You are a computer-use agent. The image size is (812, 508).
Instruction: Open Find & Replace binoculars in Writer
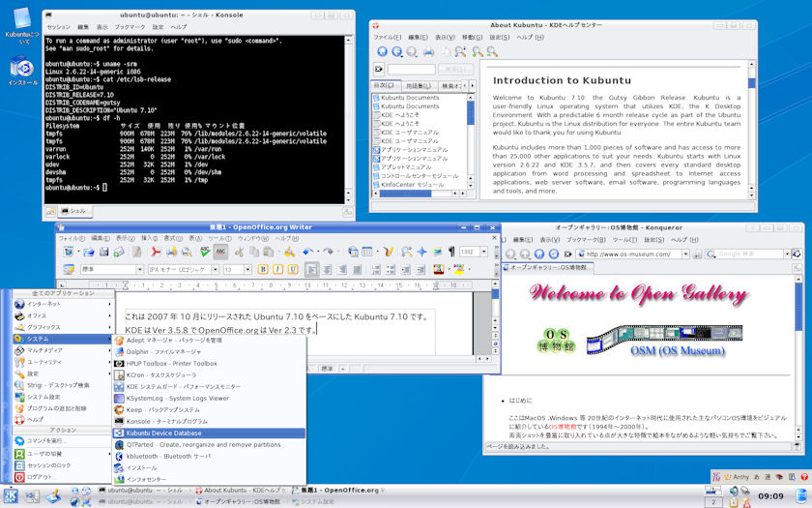pos(407,252)
